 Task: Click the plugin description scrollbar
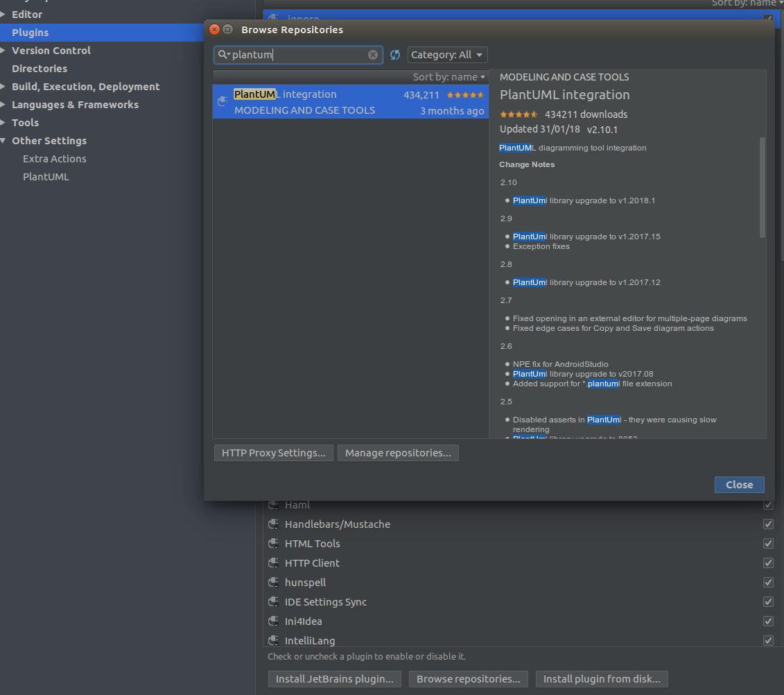762,188
